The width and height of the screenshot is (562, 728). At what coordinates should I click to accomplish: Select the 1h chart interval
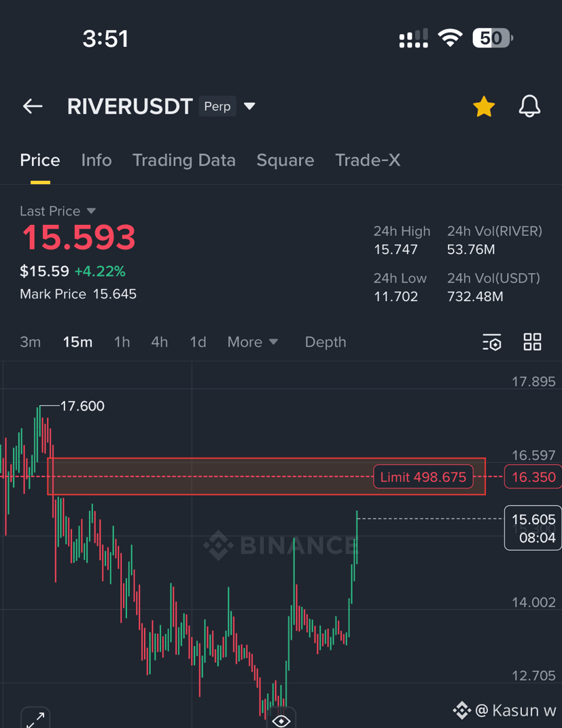click(122, 342)
